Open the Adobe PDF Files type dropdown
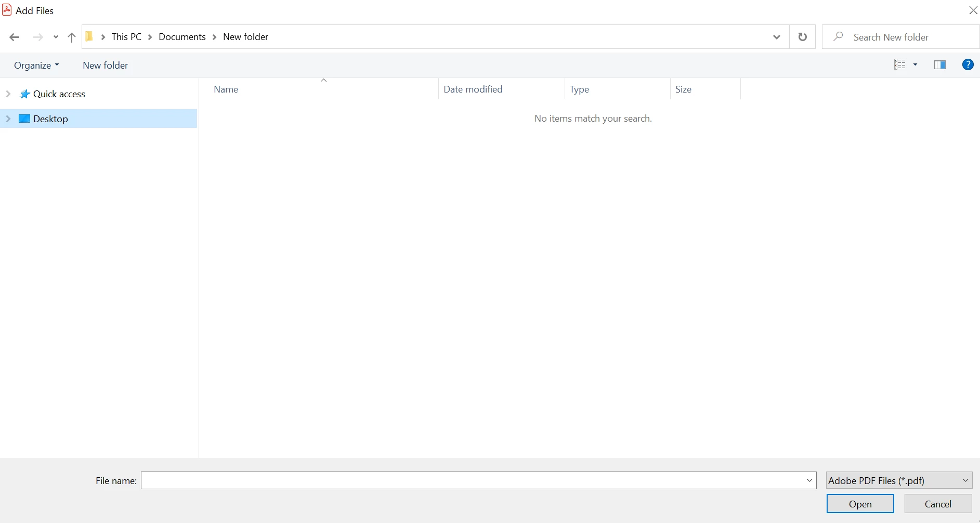Image resolution: width=980 pixels, height=523 pixels. pos(899,480)
